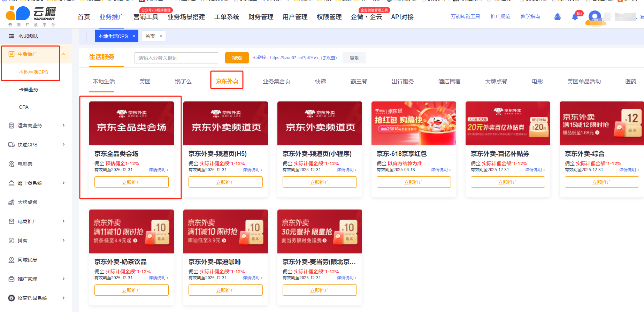Image resolution: width=644 pixels, height=312 pixels.
Task: Open the 万能转链工具 link
Action: [x=465, y=16]
